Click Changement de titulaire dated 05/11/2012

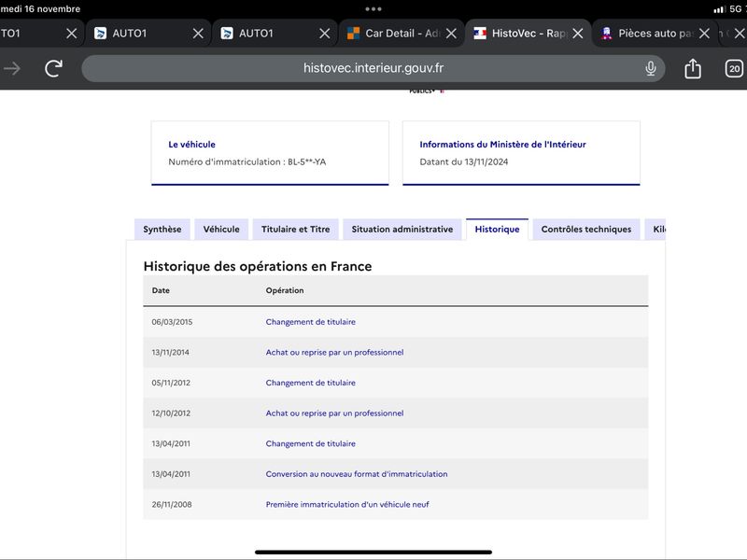[x=311, y=383]
